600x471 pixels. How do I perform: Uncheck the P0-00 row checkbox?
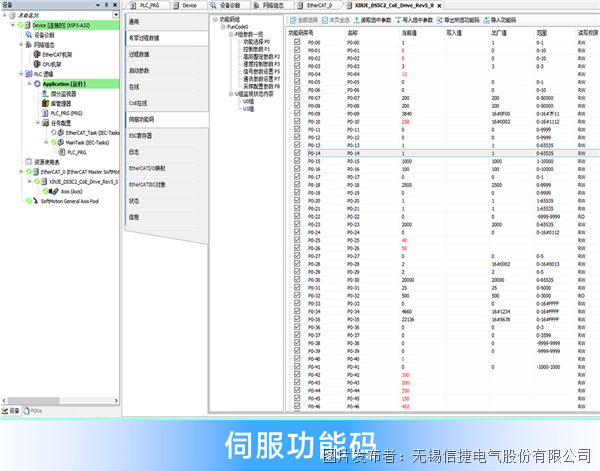click(x=297, y=42)
